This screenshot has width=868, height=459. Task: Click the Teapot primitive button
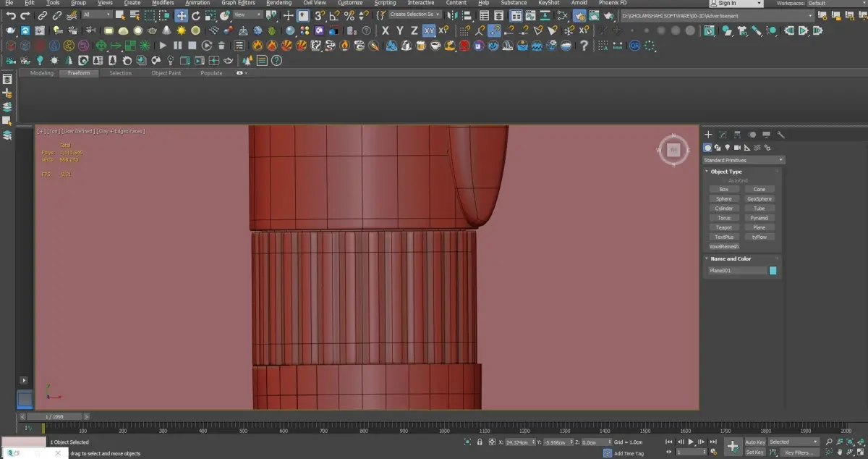(723, 227)
